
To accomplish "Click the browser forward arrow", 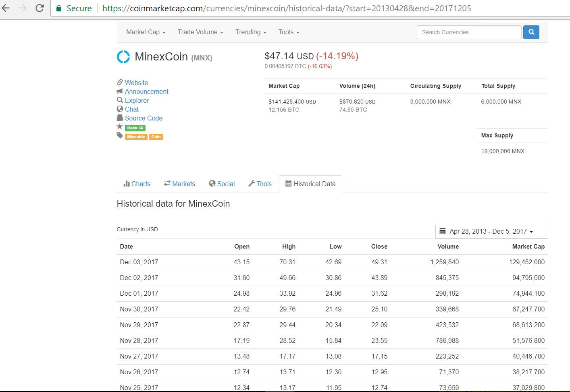I will pyautogui.click(x=23, y=8).
